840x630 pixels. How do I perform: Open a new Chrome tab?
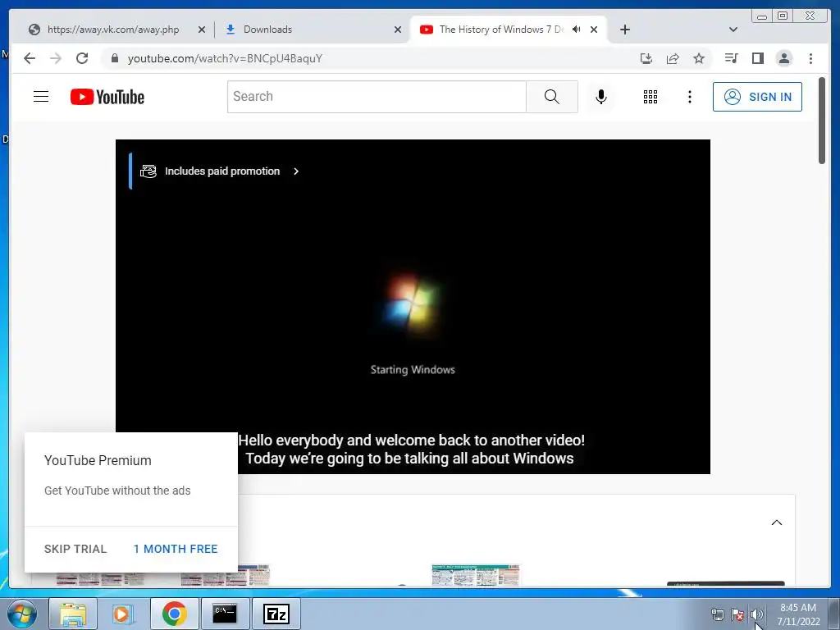[624, 30]
